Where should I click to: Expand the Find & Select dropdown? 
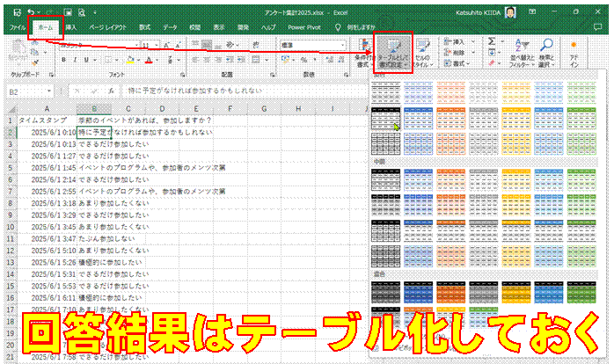click(546, 53)
